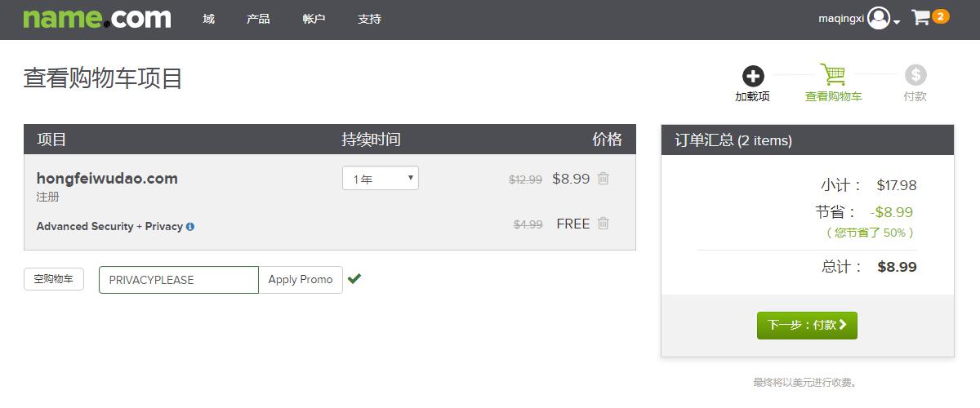This screenshot has height=408, width=980.
Task: Open the maqingxi username menu
Action: [841, 19]
